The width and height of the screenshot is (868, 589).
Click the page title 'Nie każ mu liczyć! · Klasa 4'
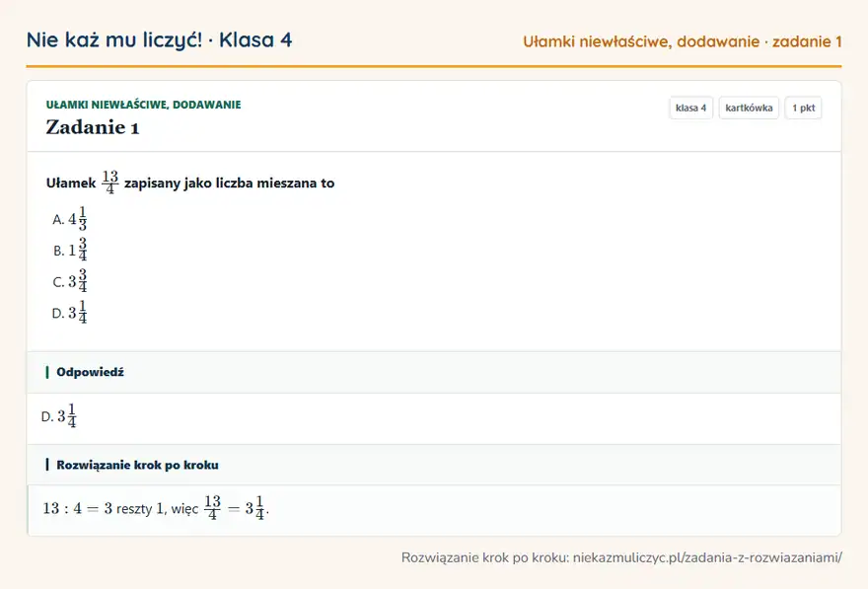tap(160, 39)
